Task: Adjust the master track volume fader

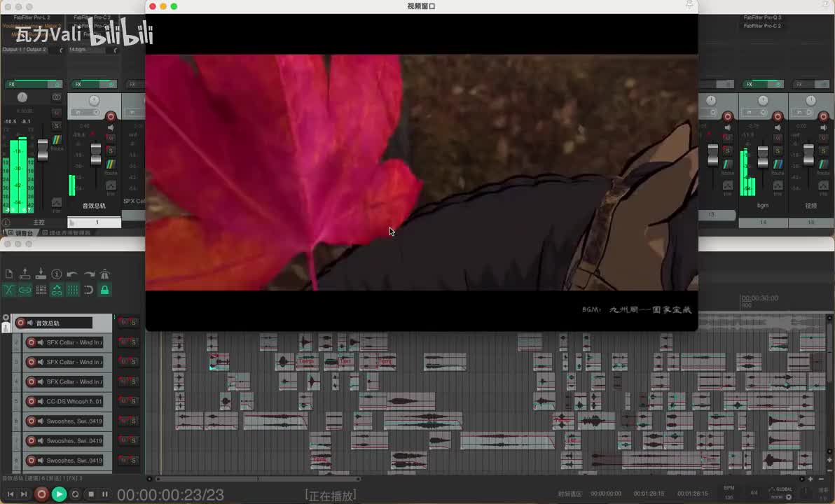Action: tap(43, 150)
